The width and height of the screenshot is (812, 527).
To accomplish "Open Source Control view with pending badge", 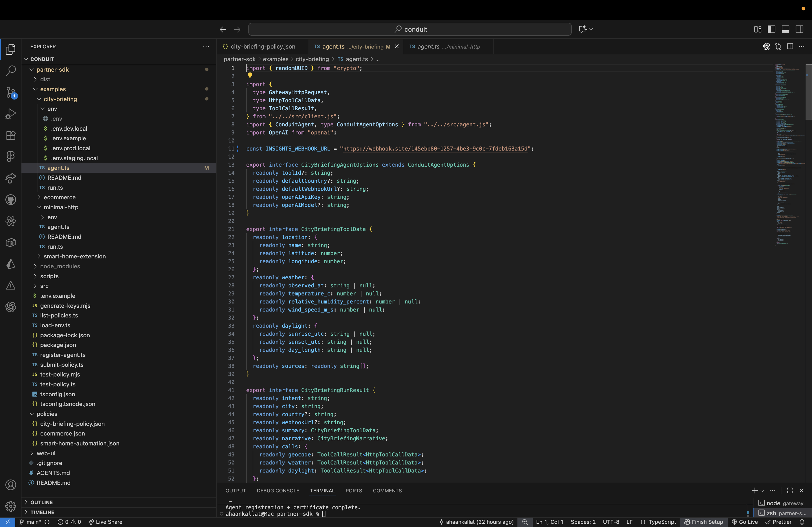I will (10, 92).
